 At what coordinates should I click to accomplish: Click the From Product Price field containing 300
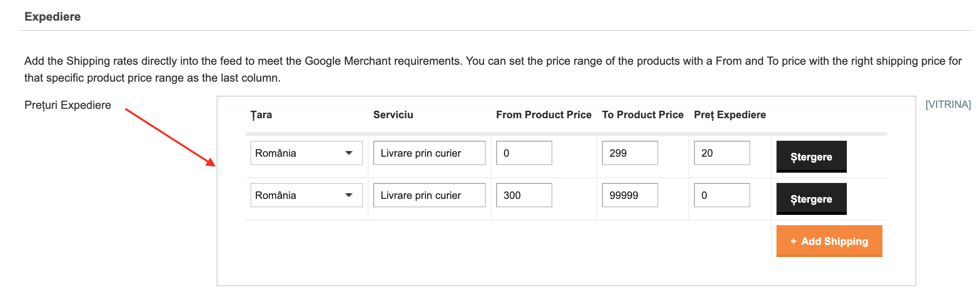(x=524, y=195)
